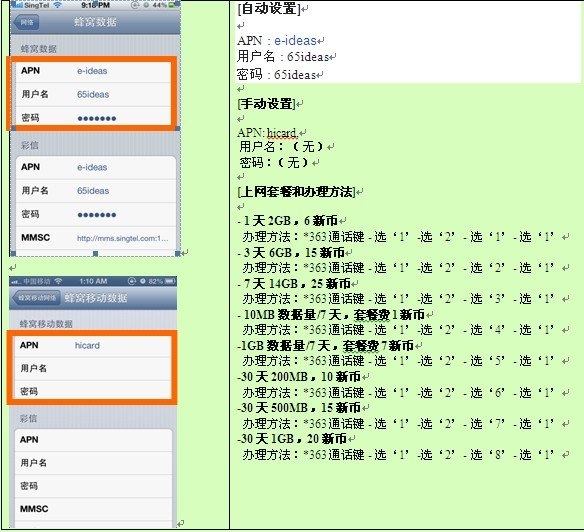Click the 蜂窝移动数据 section label above hicard
584x532 pixels.
46,324
